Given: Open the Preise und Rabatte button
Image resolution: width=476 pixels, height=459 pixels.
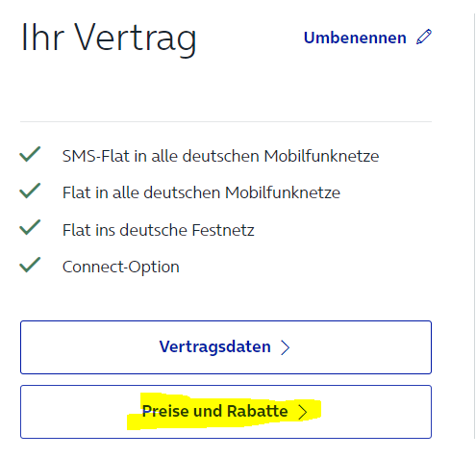Looking at the screenshot, I should coord(226,412).
